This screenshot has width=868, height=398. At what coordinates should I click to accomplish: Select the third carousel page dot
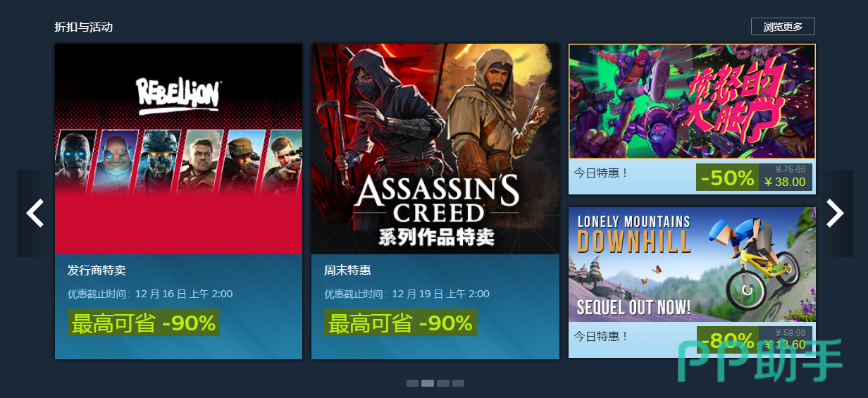click(x=443, y=383)
